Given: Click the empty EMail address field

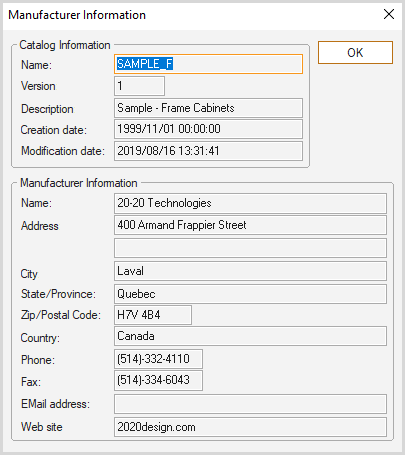Looking at the screenshot, I should (x=250, y=404).
